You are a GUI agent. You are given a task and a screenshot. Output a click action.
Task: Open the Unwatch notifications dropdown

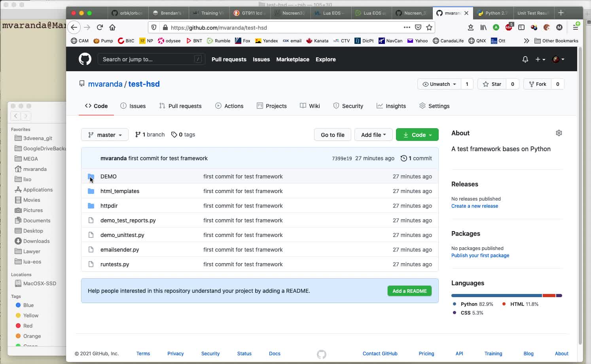pyautogui.click(x=439, y=84)
